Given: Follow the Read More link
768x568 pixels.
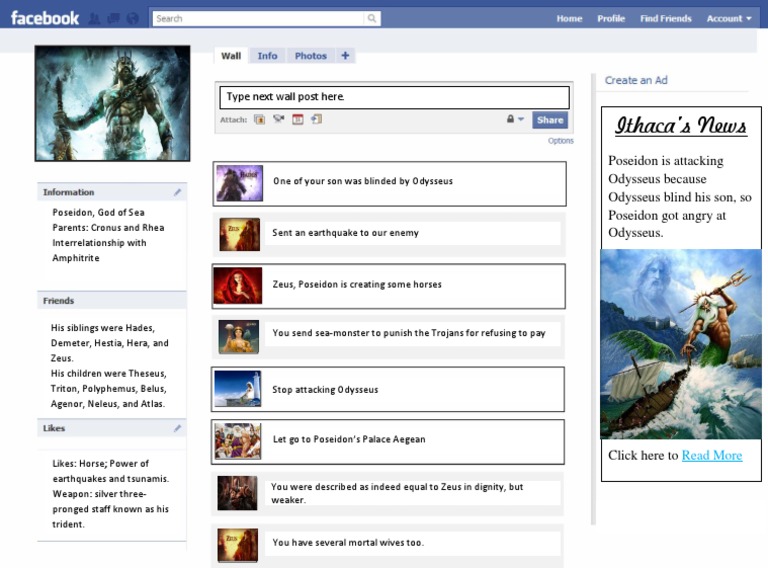Looking at the screenshot, I should point(712,455).
